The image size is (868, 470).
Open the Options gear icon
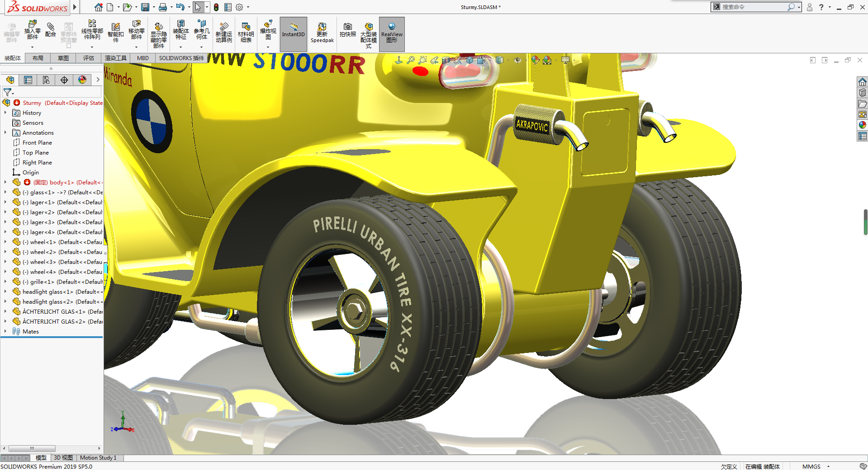pos(239,7)
